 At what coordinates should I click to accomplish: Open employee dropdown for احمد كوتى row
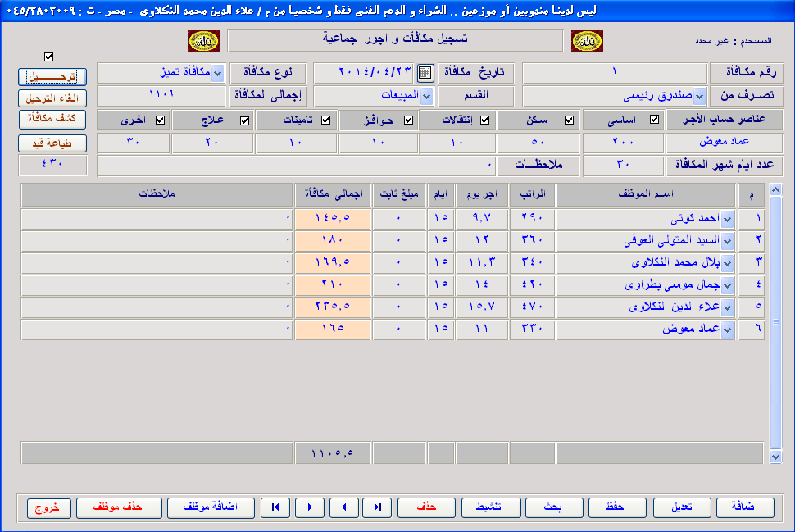pyautogui.click(x=727, y=220)
